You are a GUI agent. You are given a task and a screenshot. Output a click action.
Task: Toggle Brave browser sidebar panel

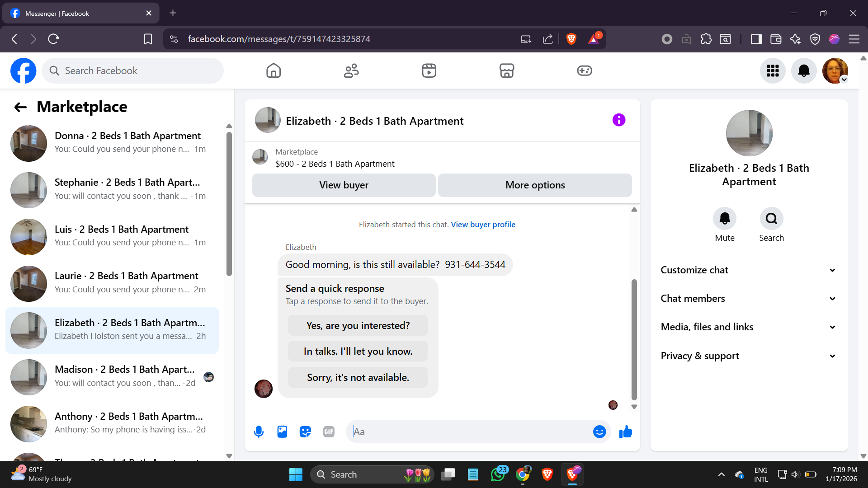click(x=756, y=39)
